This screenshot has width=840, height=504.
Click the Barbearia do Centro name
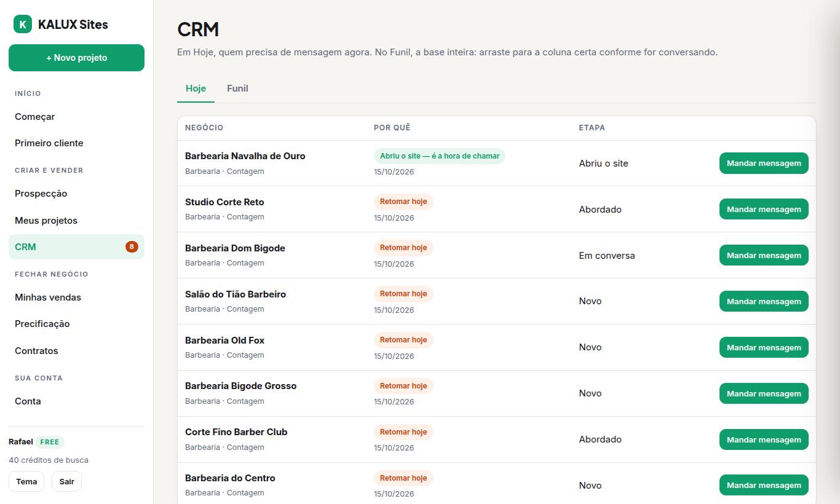[230, 478]
